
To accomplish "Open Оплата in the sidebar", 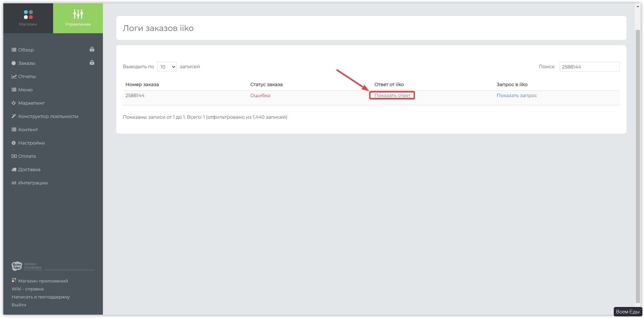I will [x=27, y=156].
